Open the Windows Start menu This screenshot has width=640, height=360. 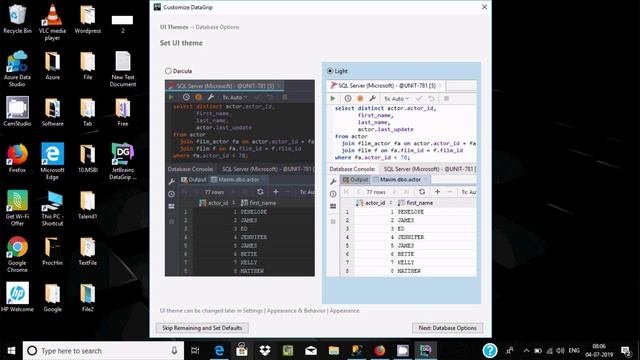[x=11, y=351]
